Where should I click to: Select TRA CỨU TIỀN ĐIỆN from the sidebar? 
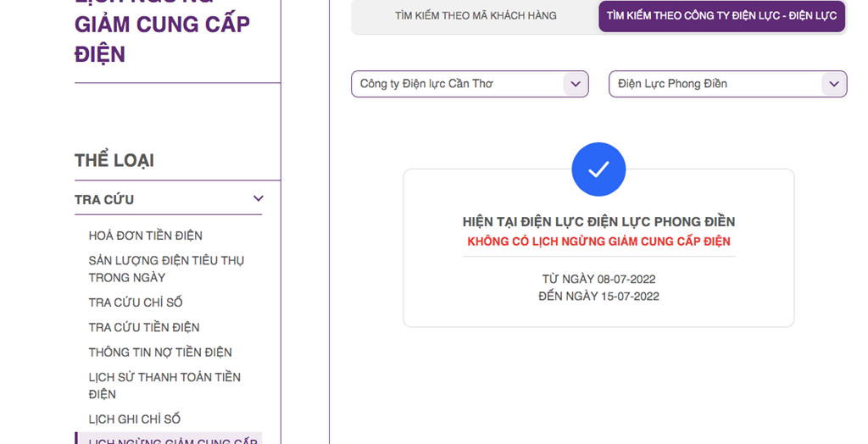pos(144,327)
